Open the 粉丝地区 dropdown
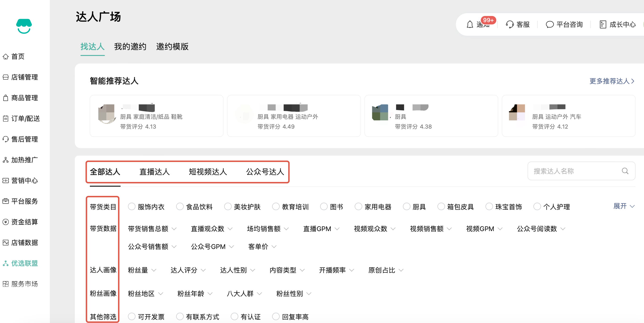 145,294
